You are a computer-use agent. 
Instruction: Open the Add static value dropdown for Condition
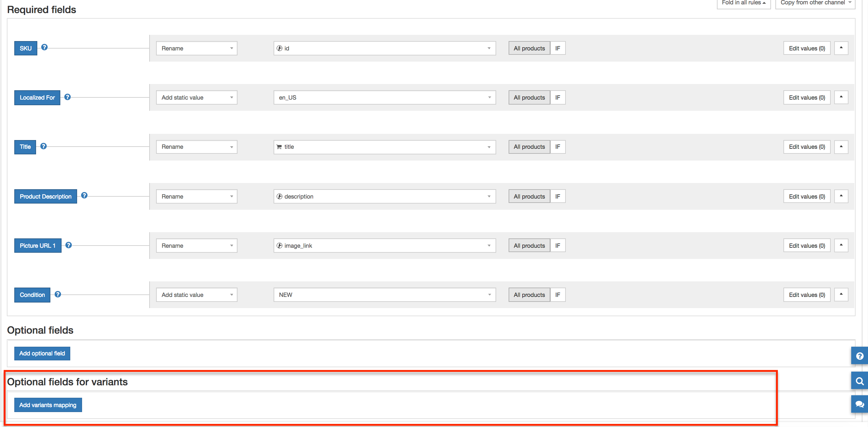point(197,295)
